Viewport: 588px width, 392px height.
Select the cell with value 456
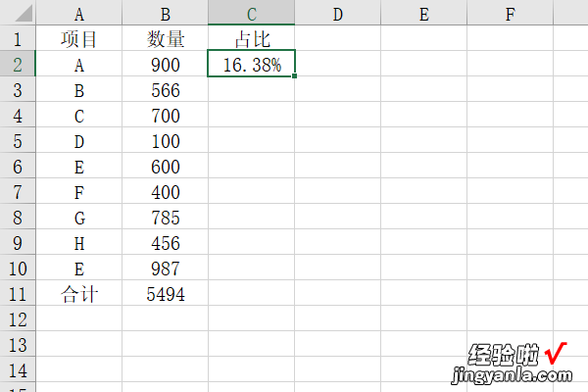pyautogui.click(x=166, y=242)
